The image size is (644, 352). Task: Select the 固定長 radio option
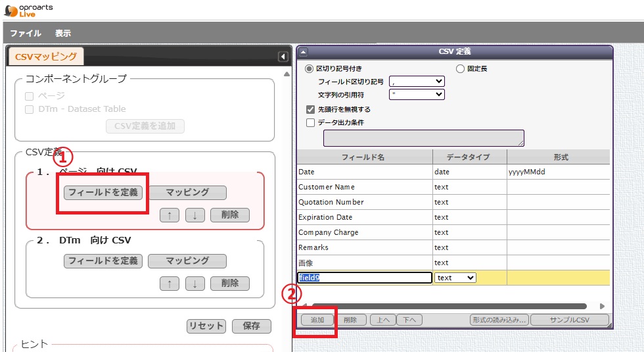click(x=461, y=68)
